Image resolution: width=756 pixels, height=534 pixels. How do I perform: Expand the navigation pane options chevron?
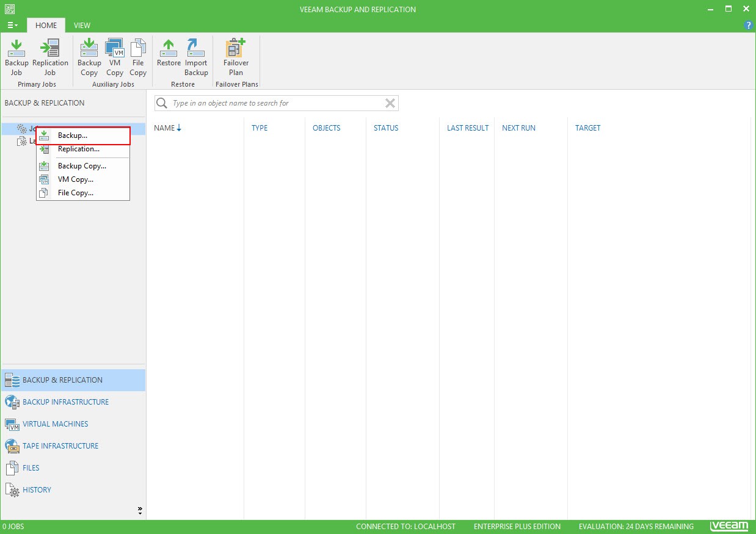[140, 510]
